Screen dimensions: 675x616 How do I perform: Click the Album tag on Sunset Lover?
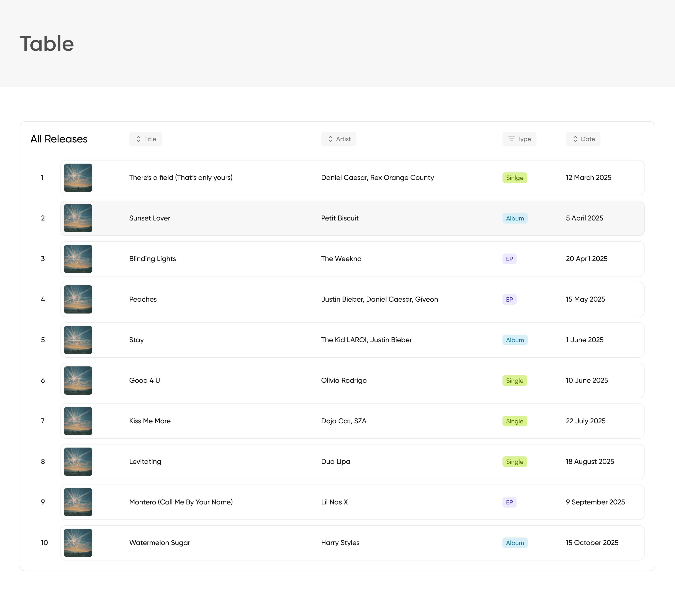pyautogui.click(x=515, y=218)
